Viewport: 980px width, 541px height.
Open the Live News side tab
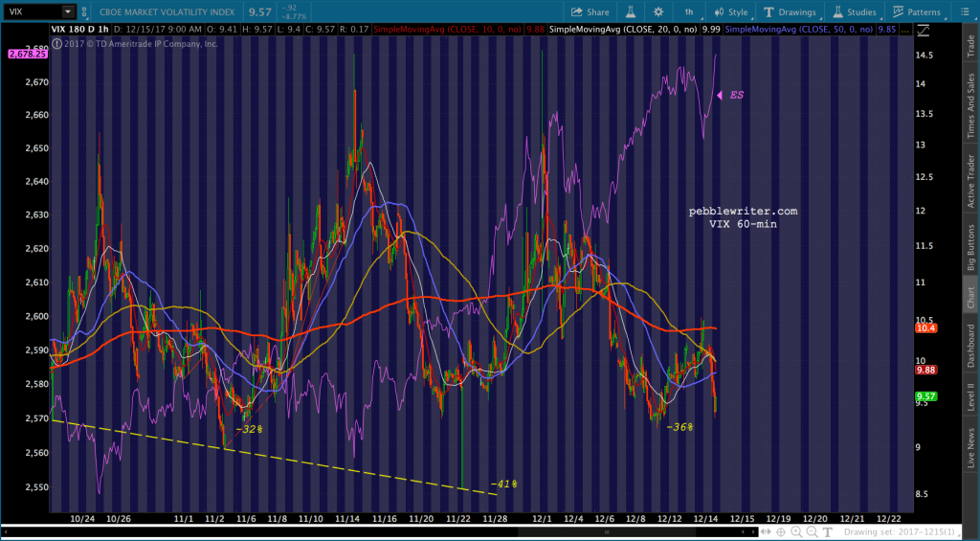click(970, 448)
